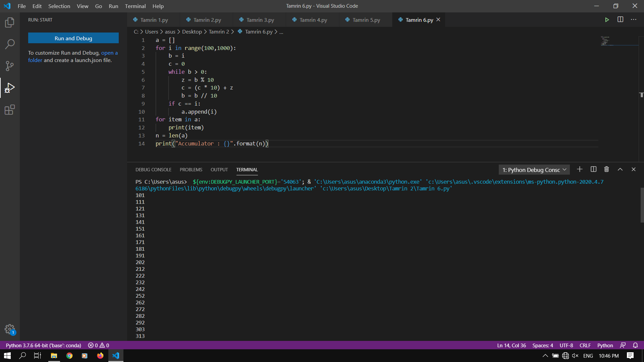
Task: Add a new terminal with plus icon
Action: 580,170
